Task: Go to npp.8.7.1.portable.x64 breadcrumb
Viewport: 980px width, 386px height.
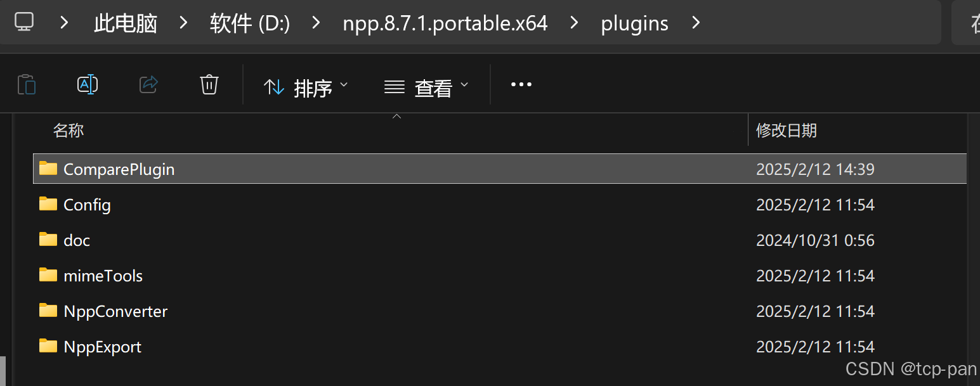Action: click(445, 23)
